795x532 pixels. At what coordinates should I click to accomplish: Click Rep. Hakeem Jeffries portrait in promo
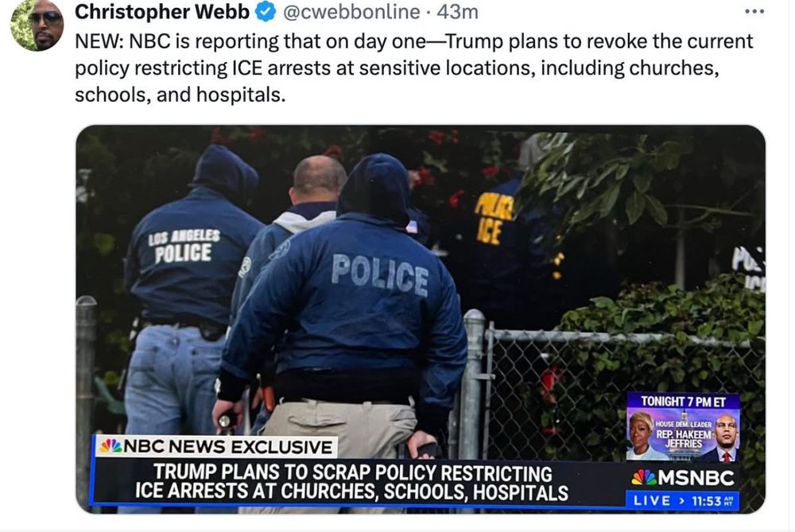[726, 438]
